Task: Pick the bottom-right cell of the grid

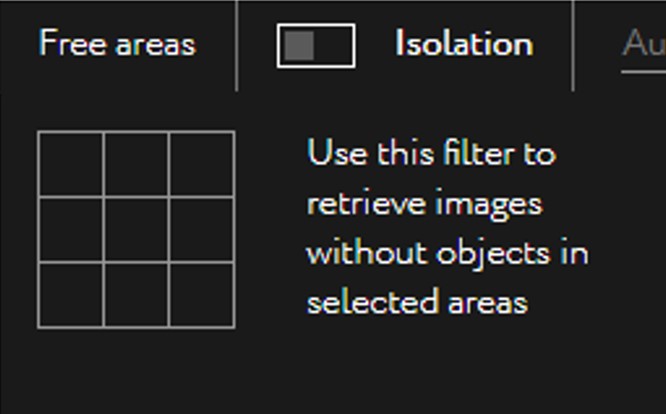Action: pyautogui.click(x=202, y=295)
